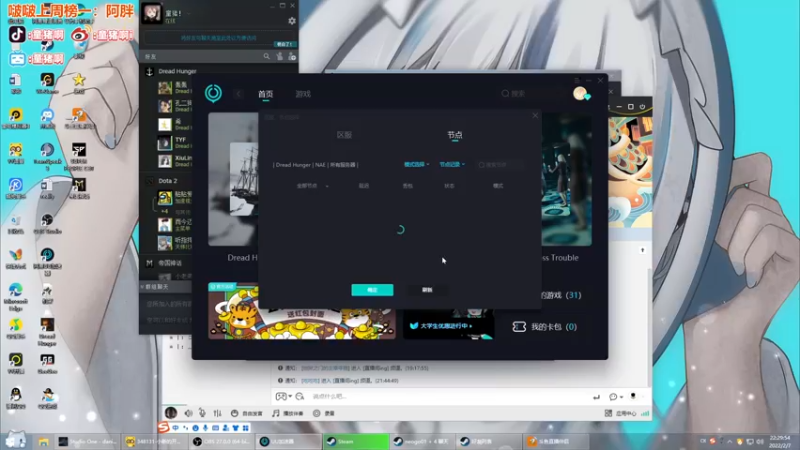The height and width of the screenshot is (450, 800).
Task: Switch to the OBS taskbar button
Action: click(222, 441)
